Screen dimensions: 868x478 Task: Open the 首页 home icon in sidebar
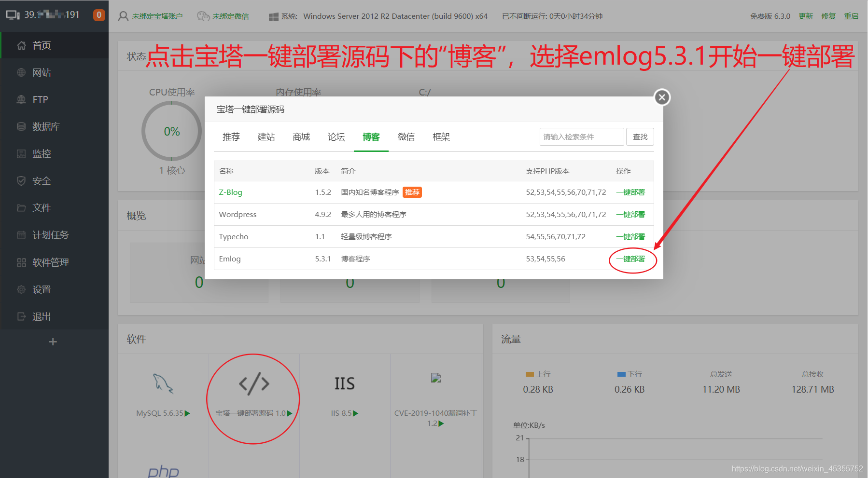tap(21, 45)
